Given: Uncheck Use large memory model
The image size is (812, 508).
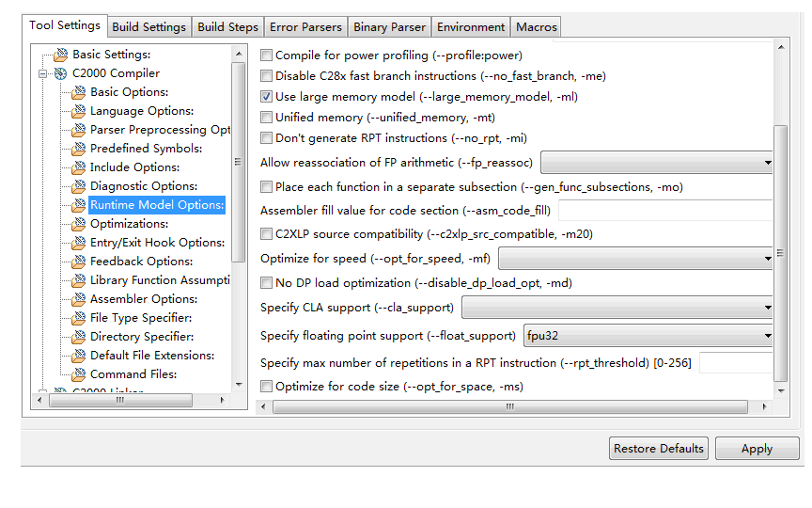Looking at the screenshot, I should 267,97.
